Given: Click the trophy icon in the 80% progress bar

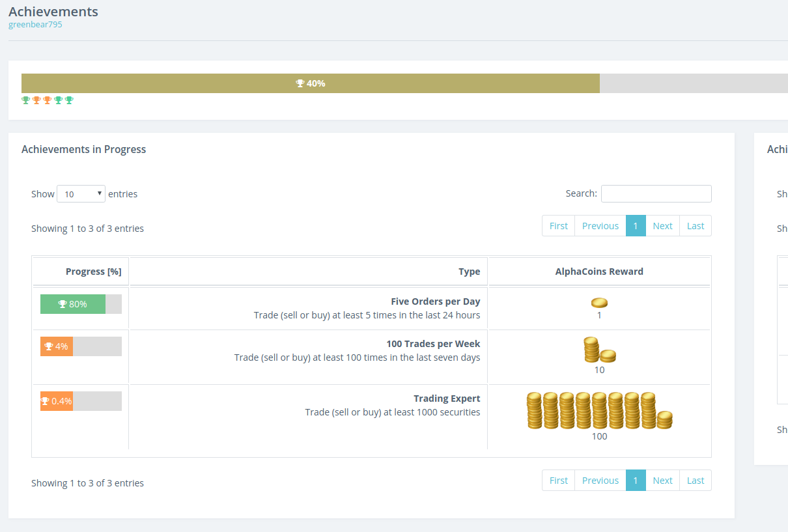Looking at the screenshot, I should [63, 304].
